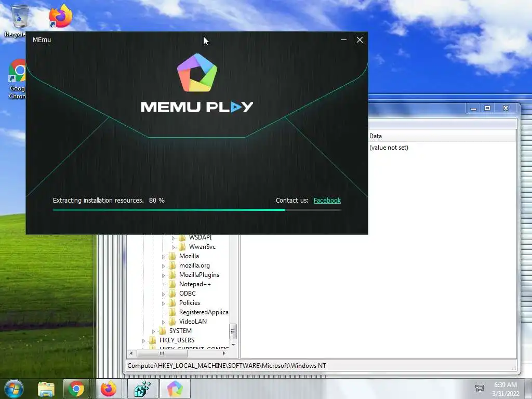Click the Notepad++ folder icon
The width and height of the screenshot is (532, 399).
click(172, 284)
